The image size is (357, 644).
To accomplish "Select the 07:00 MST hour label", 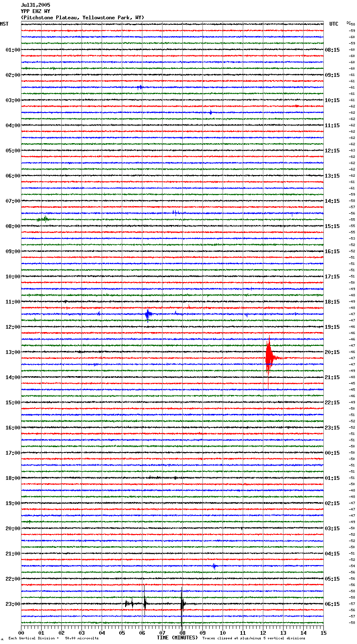I will point(13,201).
